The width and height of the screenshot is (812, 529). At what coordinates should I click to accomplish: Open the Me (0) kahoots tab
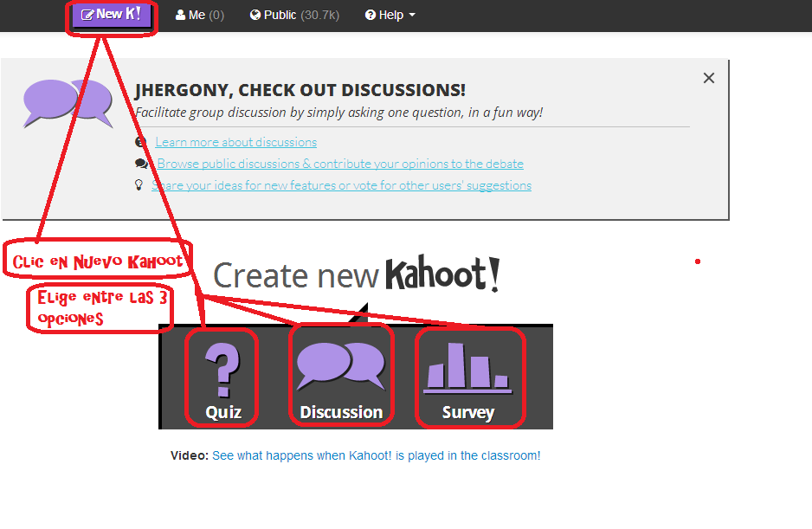point(199,15)
